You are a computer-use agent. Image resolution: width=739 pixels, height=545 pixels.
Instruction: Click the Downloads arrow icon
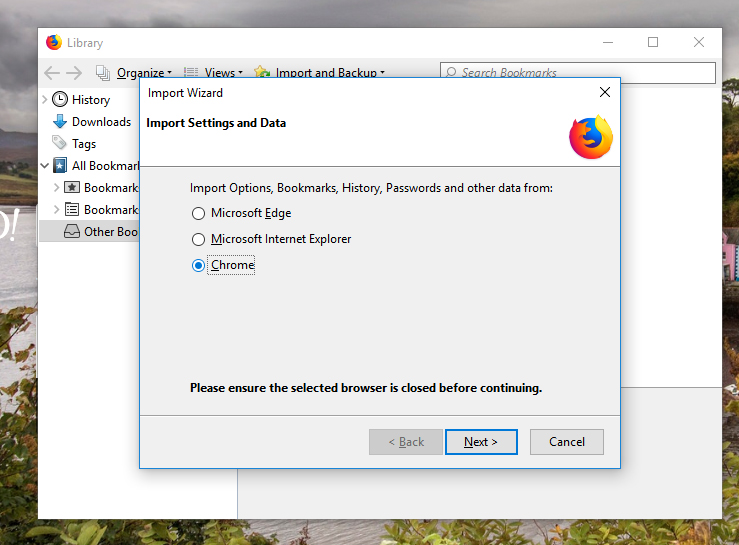click(x=60, y=122)
